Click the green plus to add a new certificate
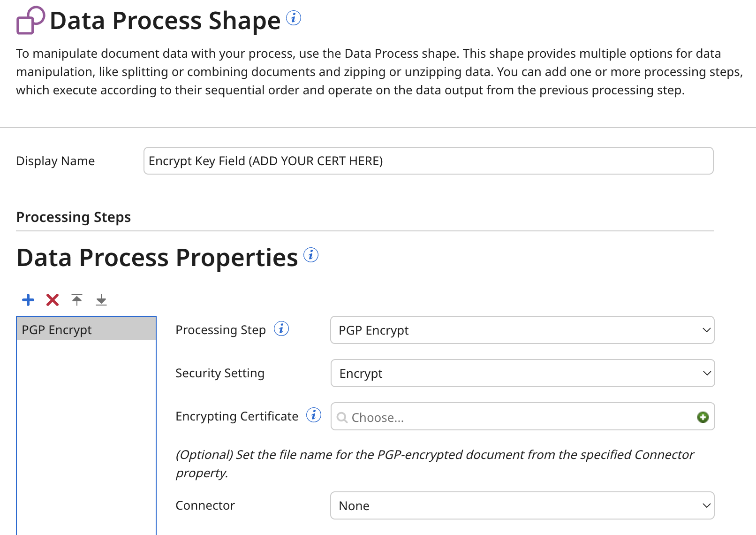This screenshot has width=756, height=535. tap(703, 417)
